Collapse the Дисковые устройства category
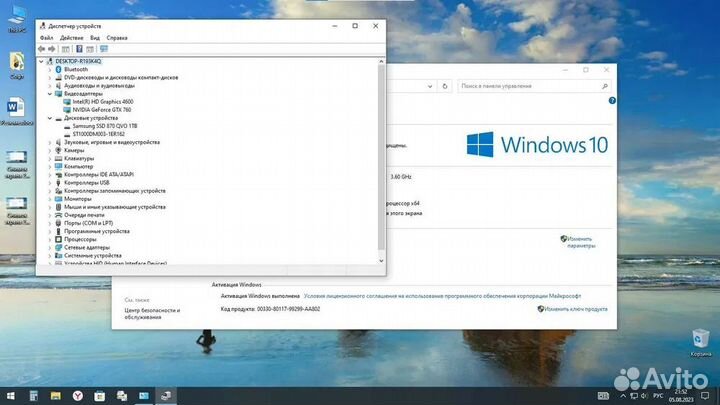This screenshot has width=720, height=405. tap(49, 118)
